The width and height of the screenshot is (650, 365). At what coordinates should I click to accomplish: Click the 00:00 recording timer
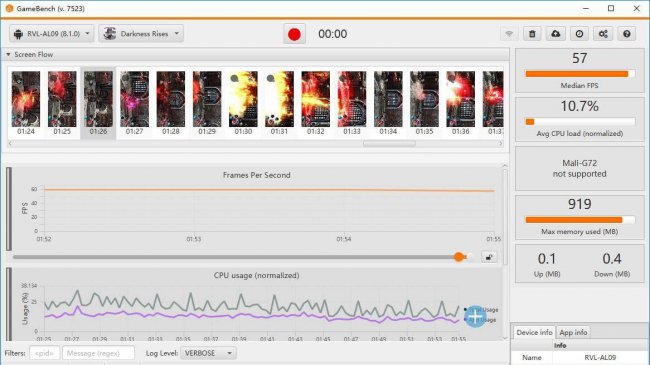(332, 34)
